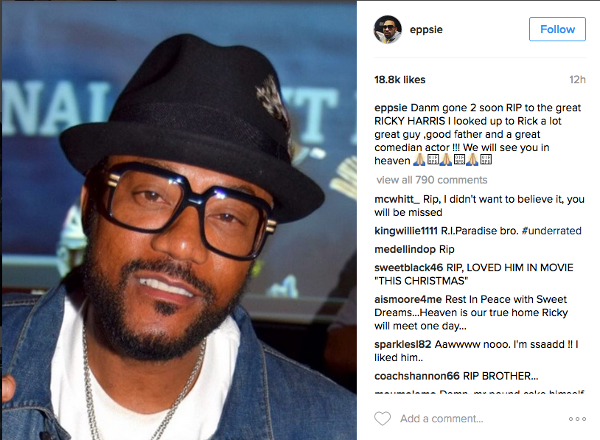
Task: Open the #underrated hashtag link
Action: click(551, 231)
